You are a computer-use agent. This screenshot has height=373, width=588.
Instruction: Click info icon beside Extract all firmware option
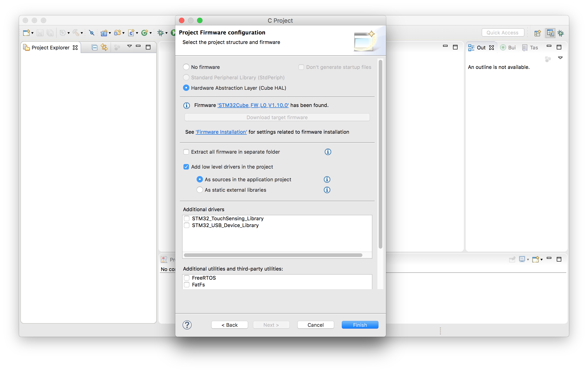(328, 152)
